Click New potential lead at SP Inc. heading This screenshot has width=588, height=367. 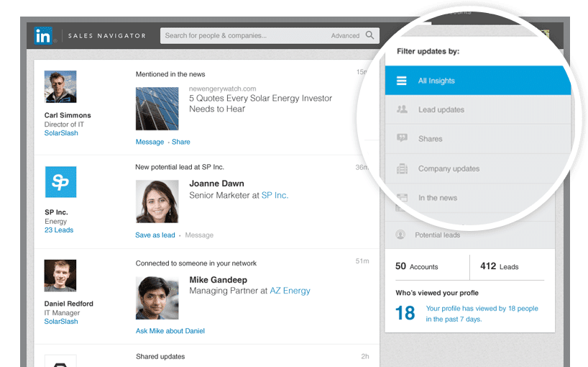pyautogui.click(x=180, y=167)
